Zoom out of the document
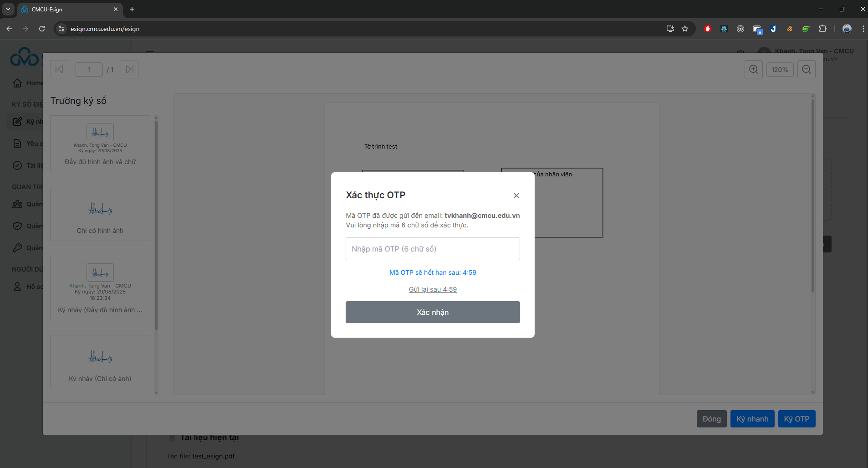The height and width of the screenshot is (468, 868). point(806,69)
